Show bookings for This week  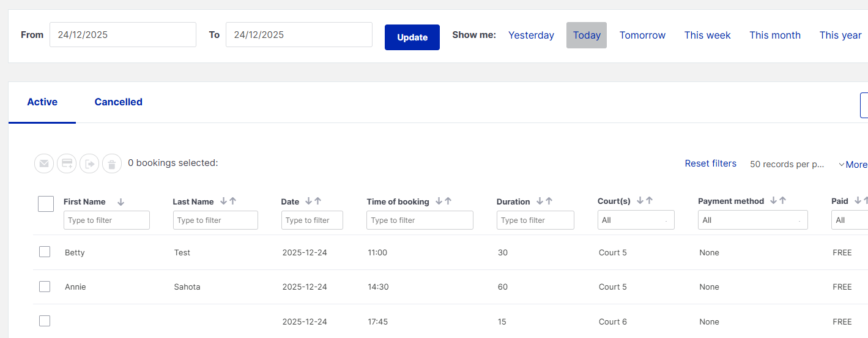(x=707, y=35)
